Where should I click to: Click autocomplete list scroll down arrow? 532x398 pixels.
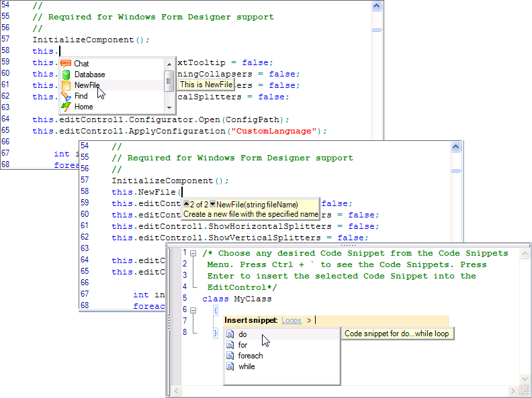[x=169, y=108]
